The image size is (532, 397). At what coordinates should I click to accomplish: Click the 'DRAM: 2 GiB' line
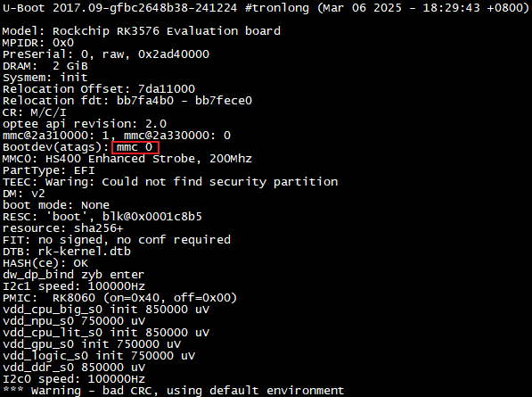tap(45, 65)
